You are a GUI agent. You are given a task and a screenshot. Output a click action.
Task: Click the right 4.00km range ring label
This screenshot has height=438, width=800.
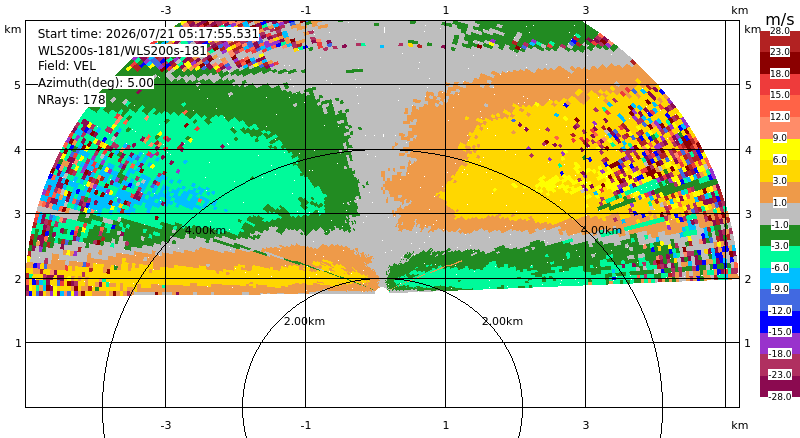601,230
